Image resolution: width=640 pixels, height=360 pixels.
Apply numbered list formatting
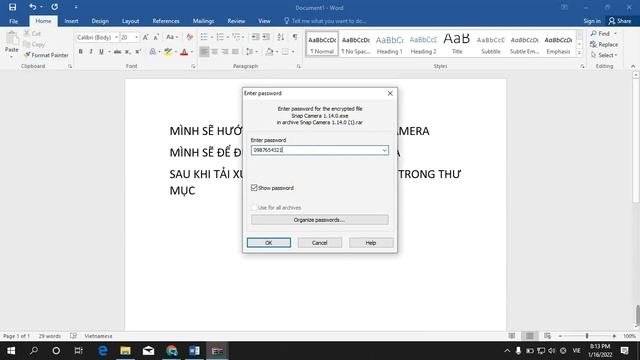coord(220,37)
